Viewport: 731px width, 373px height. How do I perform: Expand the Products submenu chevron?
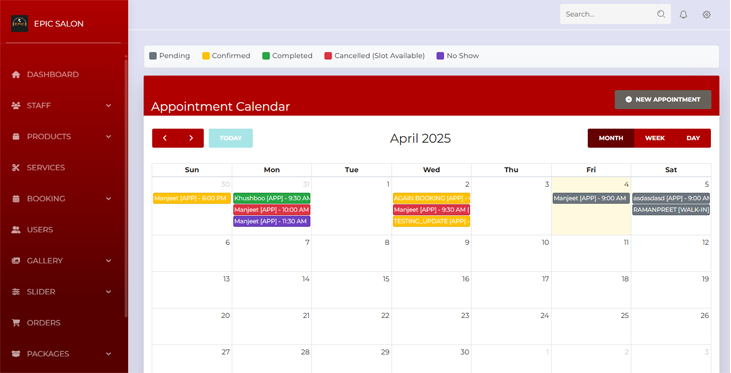coord(108,137)
